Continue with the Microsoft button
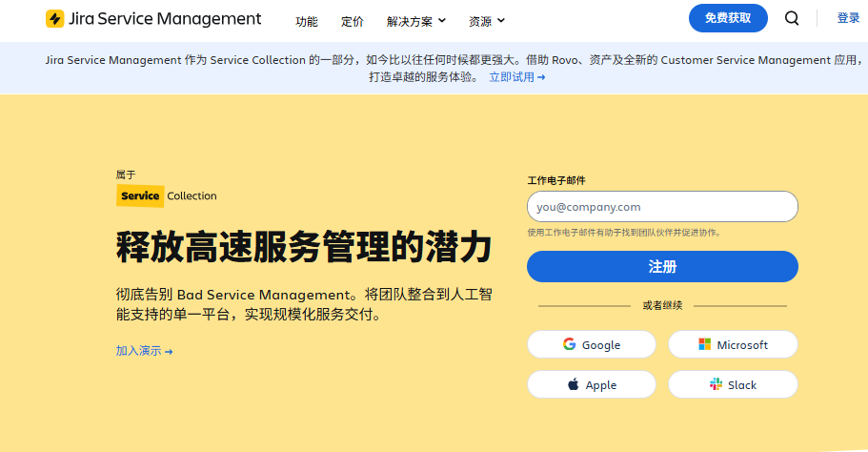The height and width of the screenshot is (452, 868). [x=733, y=344]
